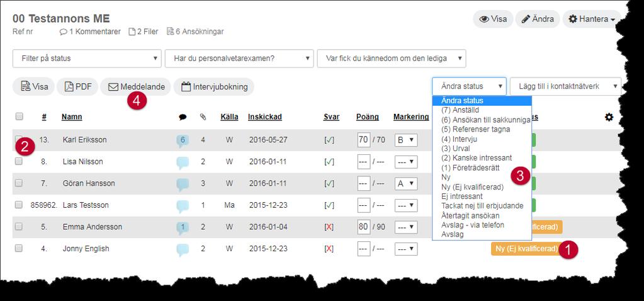Select Lars Testsson's row checkbox
The width and height of the screenshot is (644, 301).
click(18, 205)
